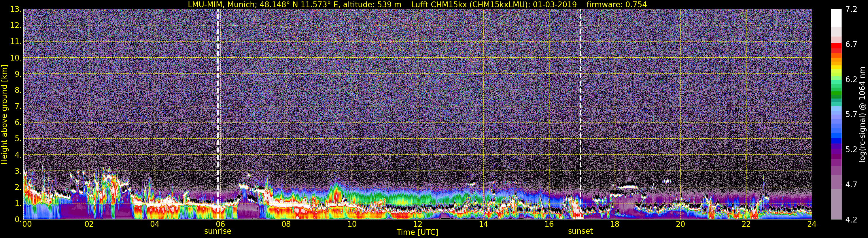Pick the white top segment of colorbar
The image size is (868, 238).
click(836, 18)
